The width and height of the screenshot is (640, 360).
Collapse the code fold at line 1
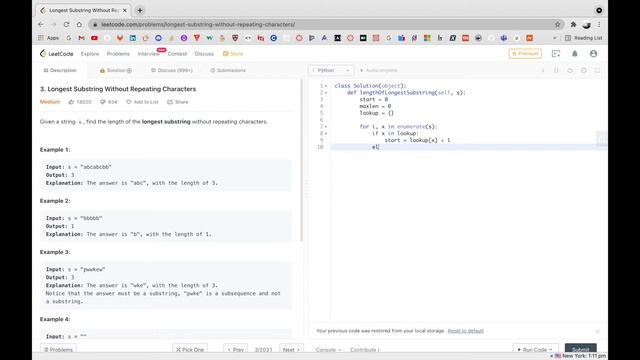click(326, 86)
